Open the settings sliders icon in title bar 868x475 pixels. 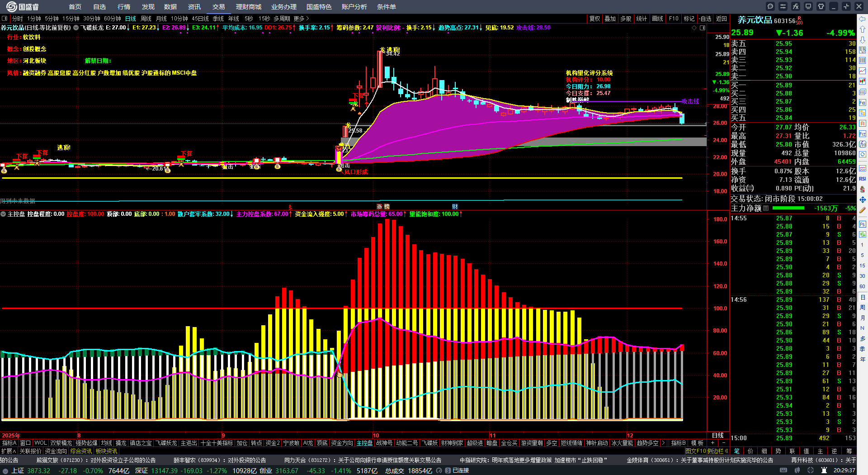click(783, 6)
